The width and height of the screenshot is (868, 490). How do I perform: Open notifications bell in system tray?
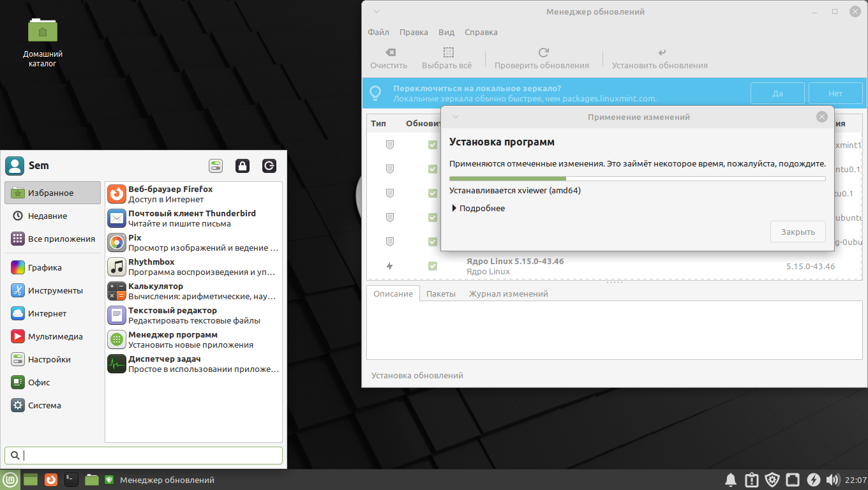(731, 480)
